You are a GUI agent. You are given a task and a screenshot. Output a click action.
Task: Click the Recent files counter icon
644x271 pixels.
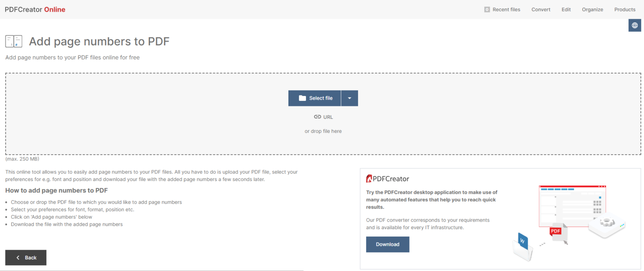[487, 9]
